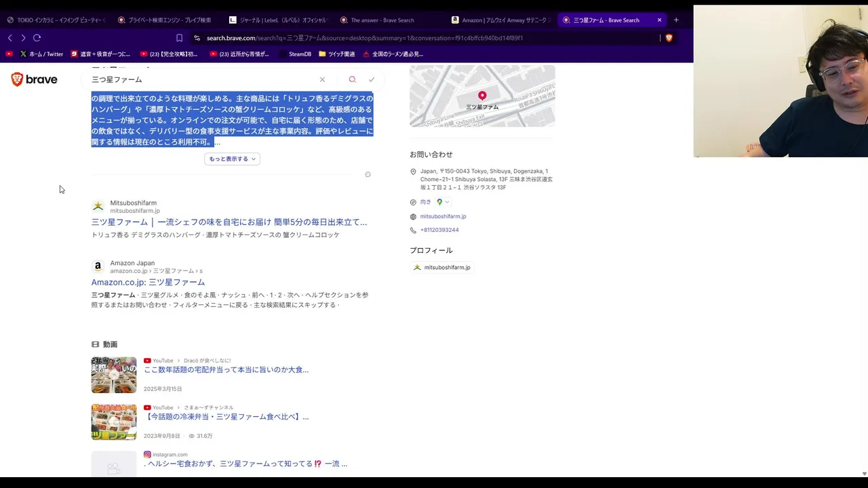Click the 2025年3月15日 video date
This screenshot has width=868, height=488.
pyautogui.click(x=163, y=389)
